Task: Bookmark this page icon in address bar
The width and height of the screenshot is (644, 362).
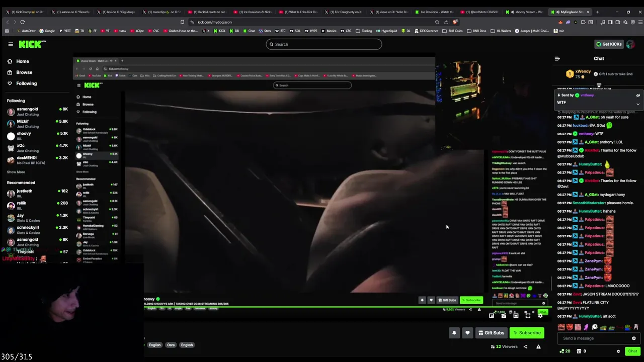Action: pos(182,22)
